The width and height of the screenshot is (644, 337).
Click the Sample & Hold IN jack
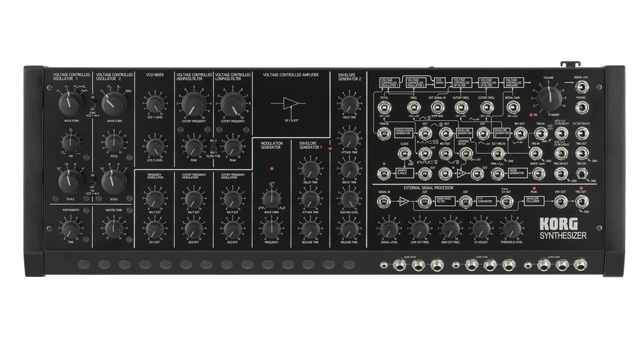tap(384, 174)
